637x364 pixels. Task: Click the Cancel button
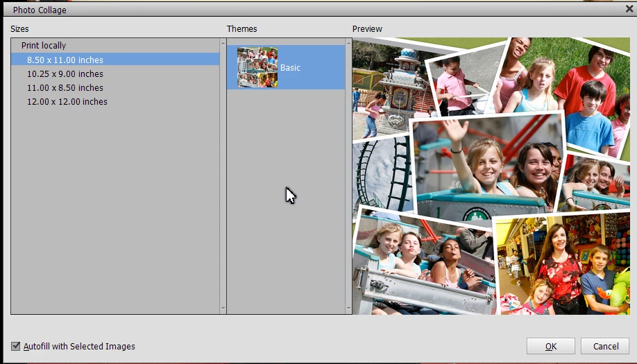click(605, 346)
